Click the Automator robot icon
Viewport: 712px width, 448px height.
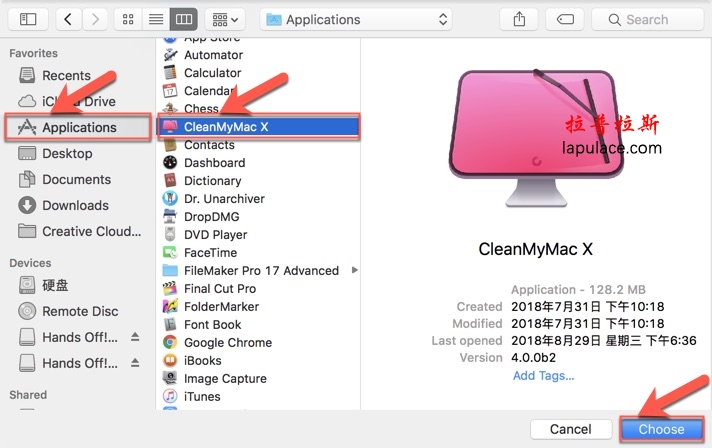click(170, 55)
